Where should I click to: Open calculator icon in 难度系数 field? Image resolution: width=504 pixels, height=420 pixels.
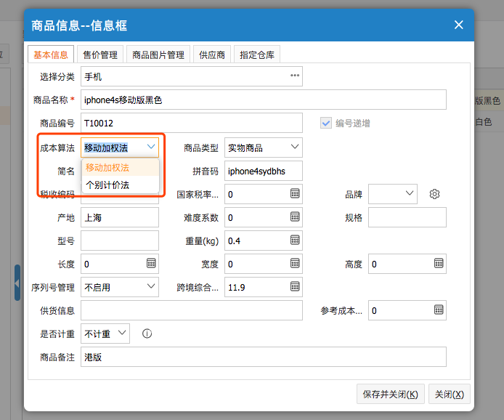(x=295, y=217)
